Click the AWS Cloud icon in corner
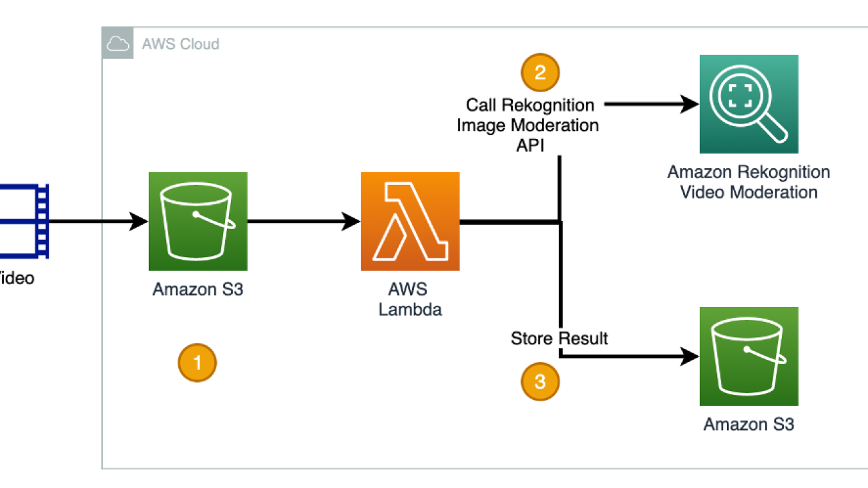Image resolution: width=868 pixels, height=488 pixels. (118, 43)
